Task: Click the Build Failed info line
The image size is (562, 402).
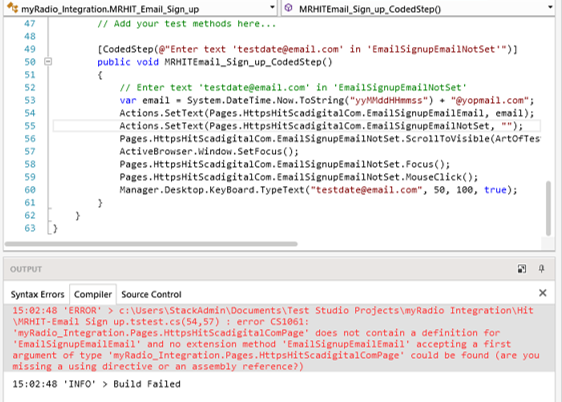Action: click(x=96, y=384)
